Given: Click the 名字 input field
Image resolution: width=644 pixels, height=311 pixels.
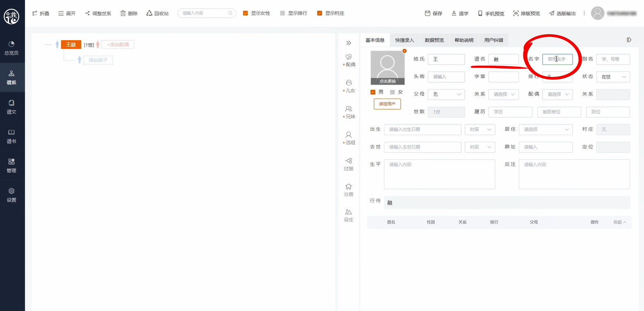Looking at the screenshot, I should click(557, 59).
